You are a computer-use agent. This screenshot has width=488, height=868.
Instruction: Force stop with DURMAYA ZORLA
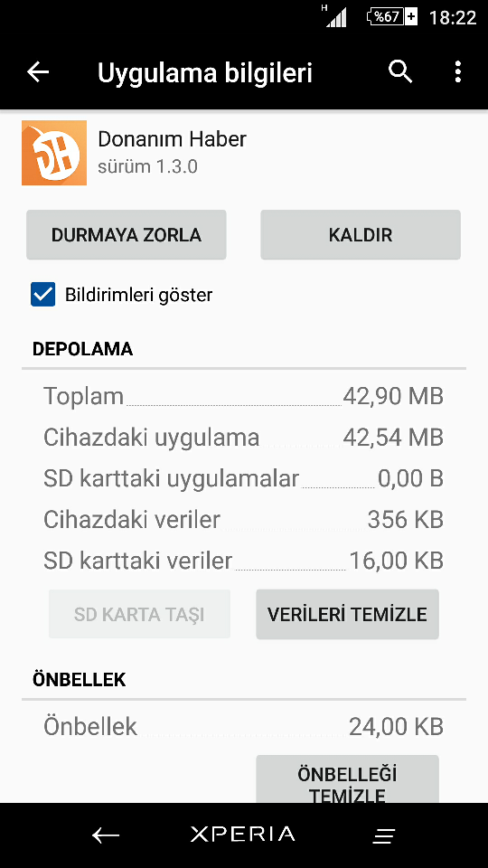point(127,235)
